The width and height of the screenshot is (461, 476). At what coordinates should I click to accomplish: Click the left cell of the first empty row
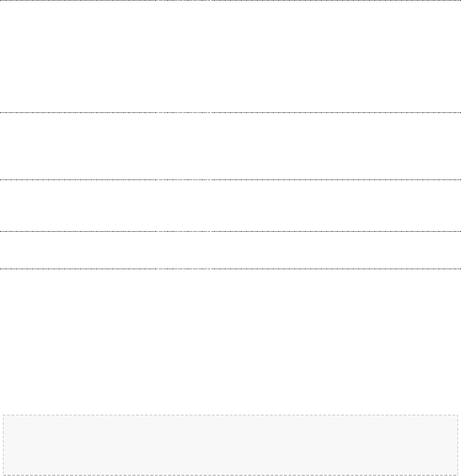[x=78, y=56]
